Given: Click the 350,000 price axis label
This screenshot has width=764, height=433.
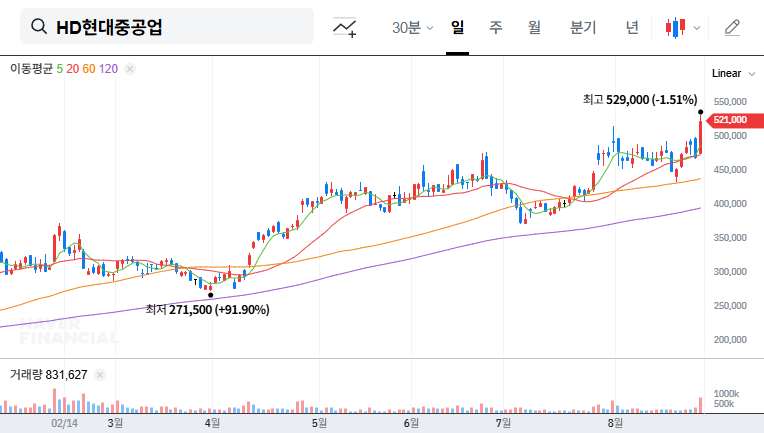Looking at the screenshot, I should point(730,238).
